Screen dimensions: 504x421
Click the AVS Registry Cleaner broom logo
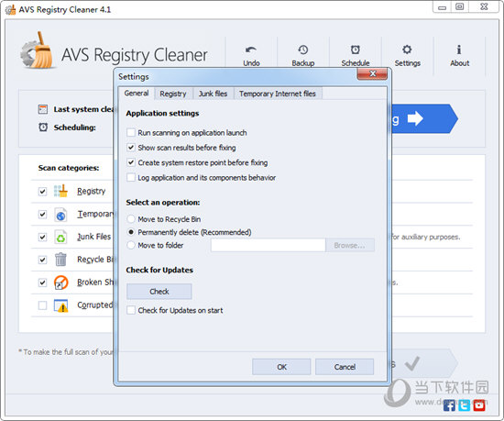click(x=37, y=50)
